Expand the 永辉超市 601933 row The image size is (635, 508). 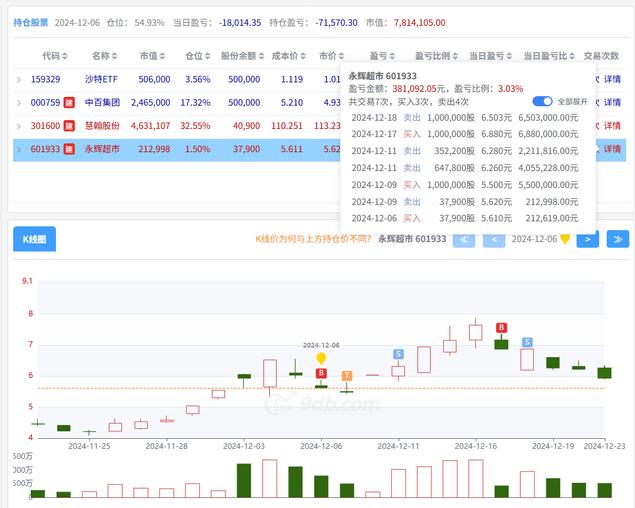click(19, 149)
